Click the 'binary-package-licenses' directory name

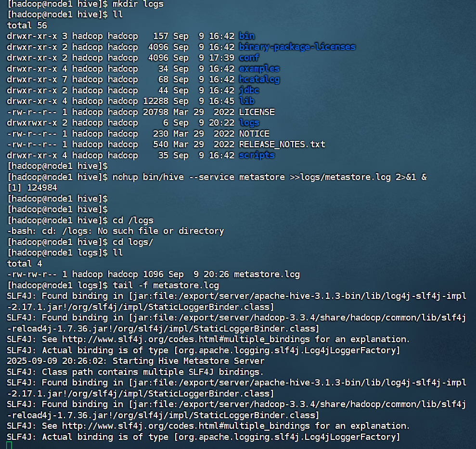tap(297, 47)
